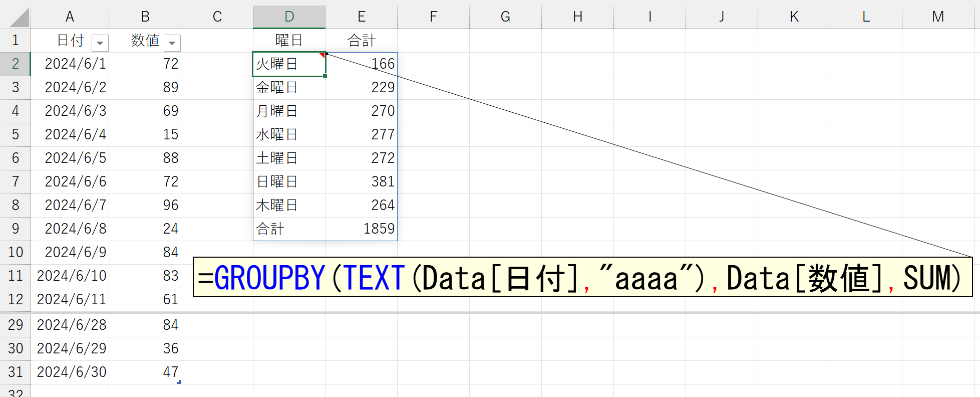The height and width of the screenshot is (397, 980).
Task: Click the table resize handle below 47
Action: pyautogui.click(x=179, y=382)
